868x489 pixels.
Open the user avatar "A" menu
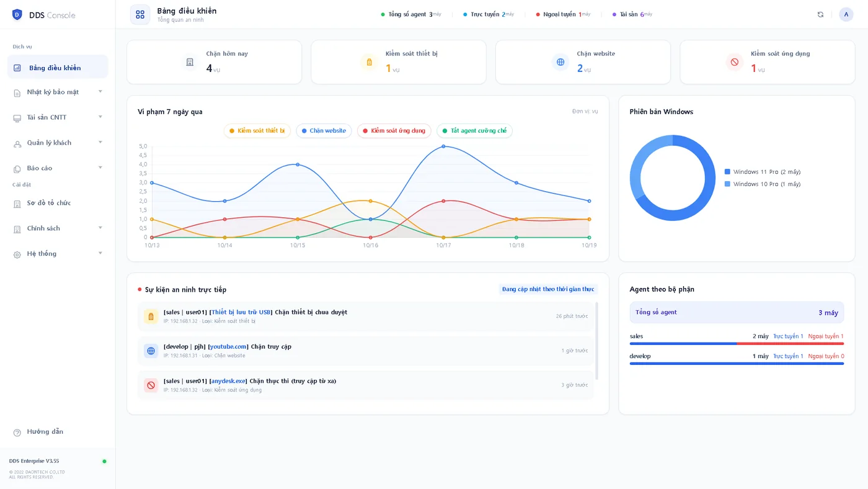(x=846, y=14)
